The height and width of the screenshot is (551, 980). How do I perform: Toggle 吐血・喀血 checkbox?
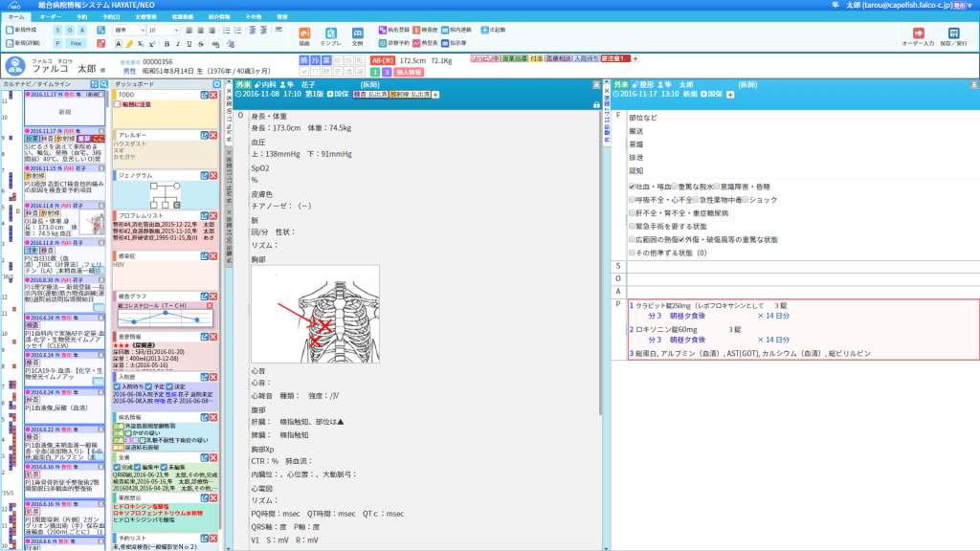[x=632, y=187]
